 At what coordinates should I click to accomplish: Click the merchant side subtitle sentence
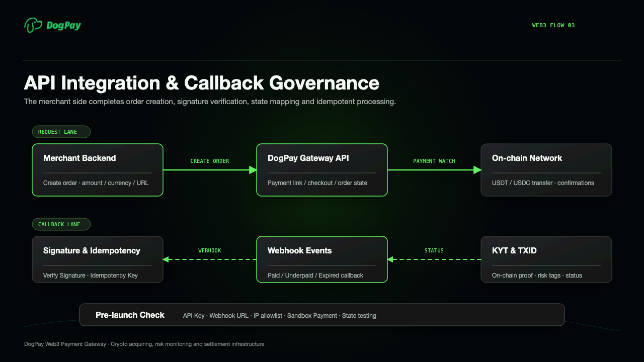[210, 102]
